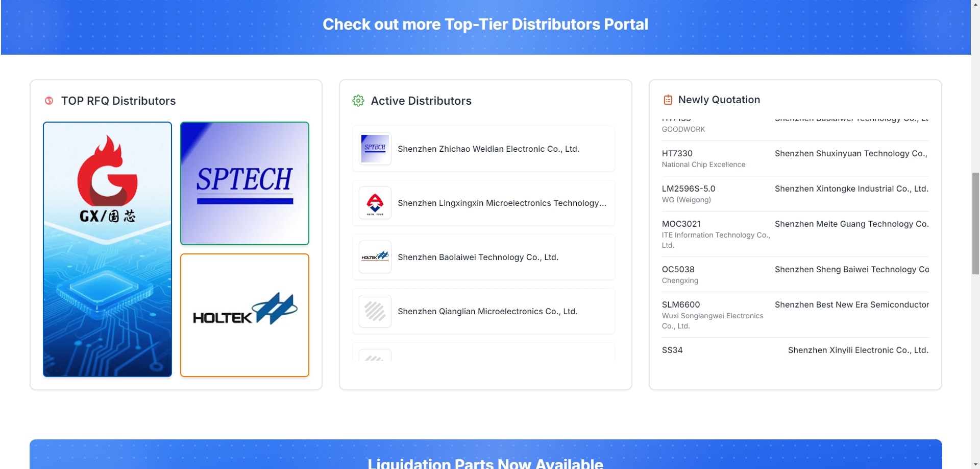Click the TOP RFQ Distributors red icon

coord(49,101)
